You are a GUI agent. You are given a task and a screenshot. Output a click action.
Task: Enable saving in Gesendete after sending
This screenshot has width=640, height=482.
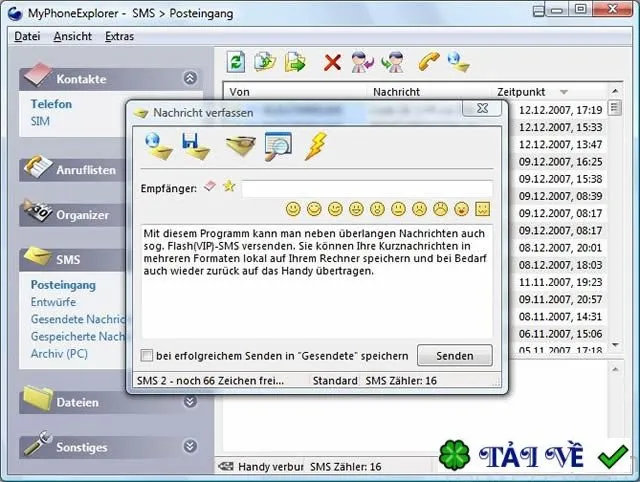pos(147,355)
